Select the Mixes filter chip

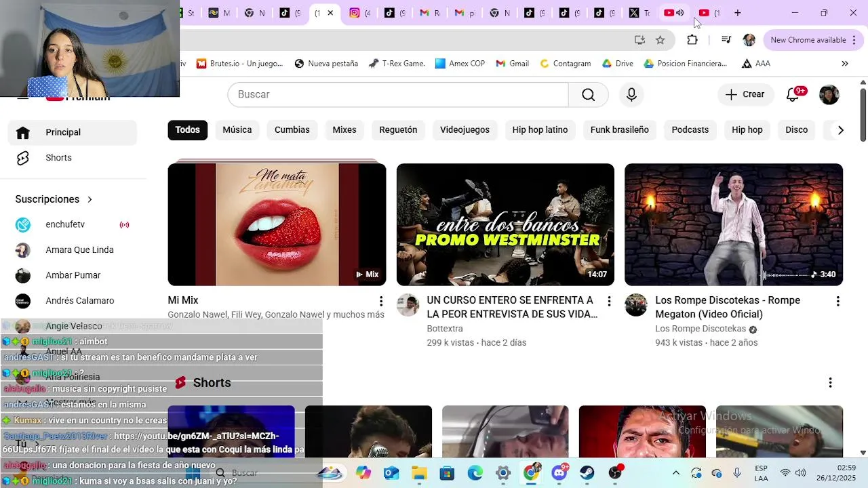point(344,130)
